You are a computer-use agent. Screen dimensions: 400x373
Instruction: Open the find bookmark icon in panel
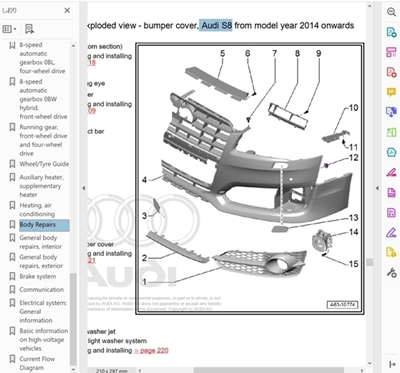(29, 29)
